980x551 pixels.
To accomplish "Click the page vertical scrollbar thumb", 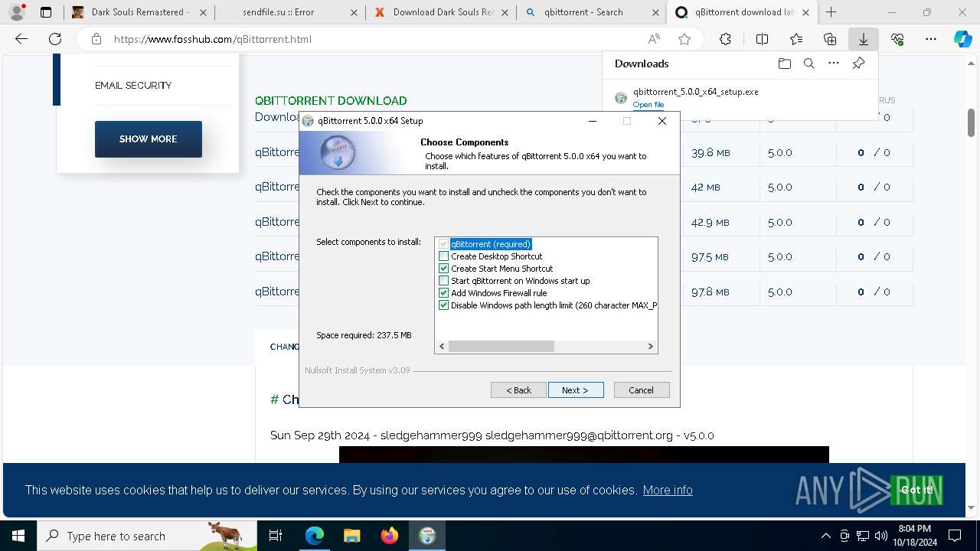I will [971, 122].
